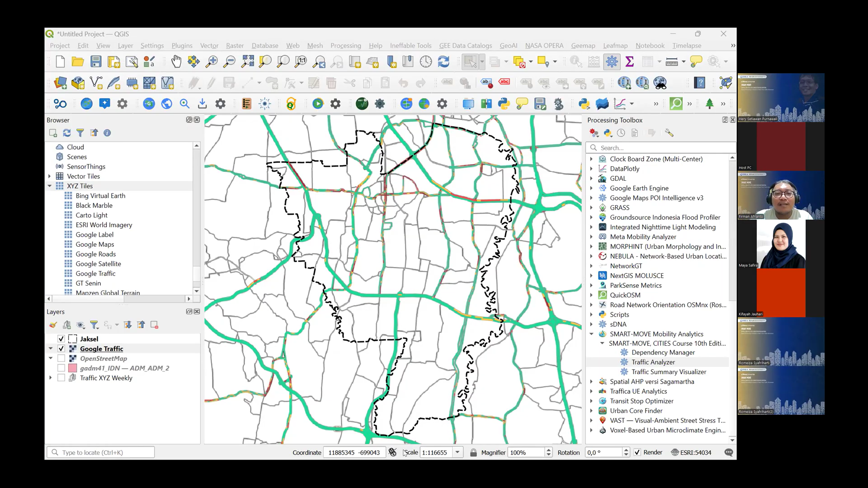Viewport: 868px width, 488px height.
Task: Select Dependency Manager tool
Action: tap(663, 352)
